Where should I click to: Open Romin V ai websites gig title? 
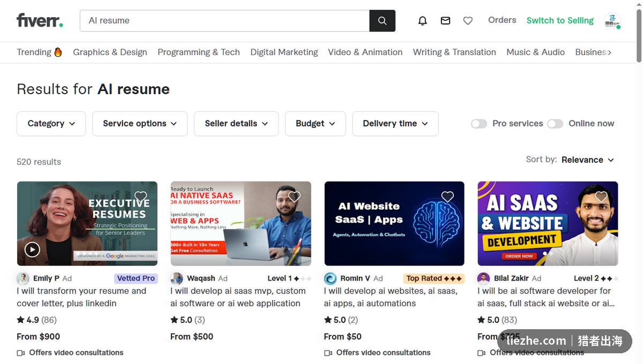[x=391, y=297]
